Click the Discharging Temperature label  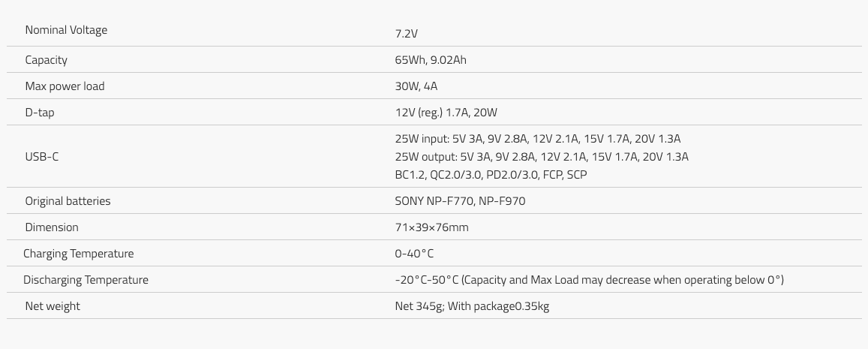click(x=86, y=280)
